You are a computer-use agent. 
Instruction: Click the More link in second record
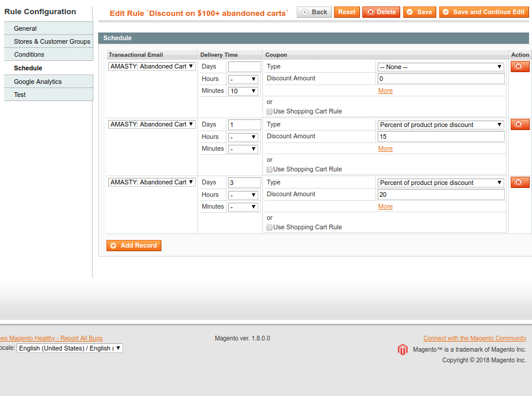(x=385, y=149)
